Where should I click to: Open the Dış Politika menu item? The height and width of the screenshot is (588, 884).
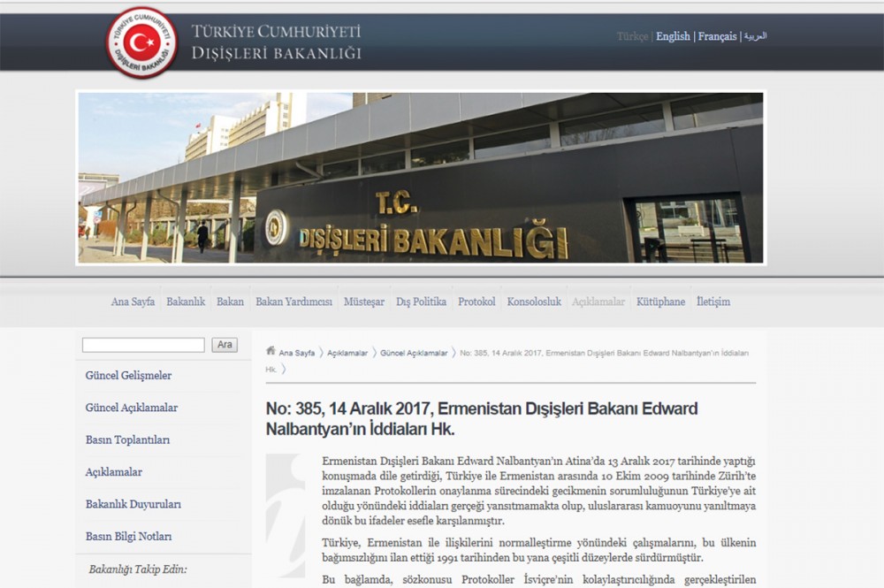[421, 302]
